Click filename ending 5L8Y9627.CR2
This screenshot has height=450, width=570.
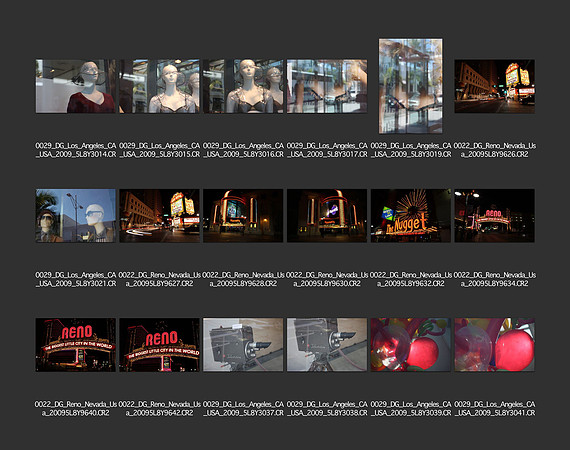pyautogui.click(x=160, y=279)
